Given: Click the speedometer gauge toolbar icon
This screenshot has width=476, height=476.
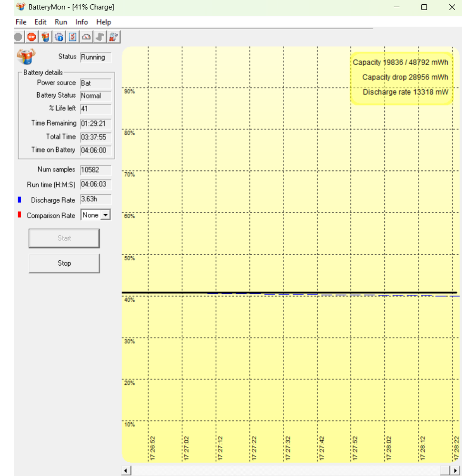Looking at the screenshot, I should 86,37.
